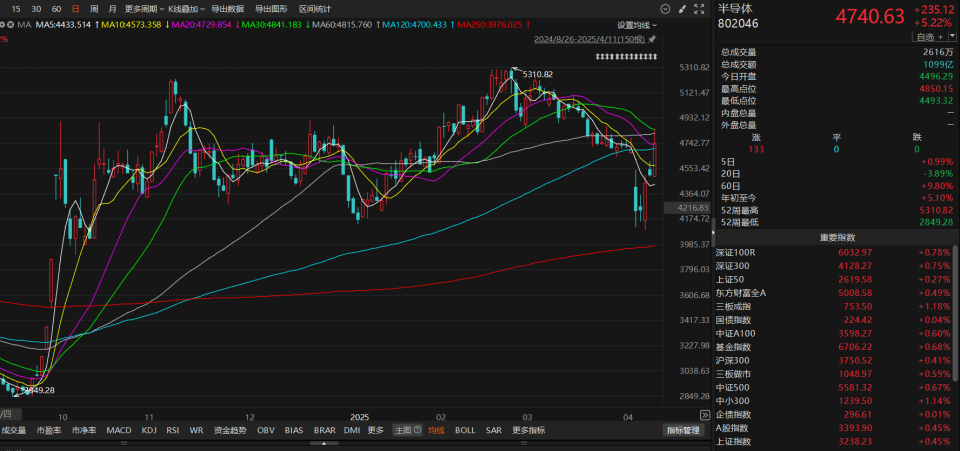960x451 pixels.
Task: Expand 更多周期 dropdown
Action: point(144,9)
